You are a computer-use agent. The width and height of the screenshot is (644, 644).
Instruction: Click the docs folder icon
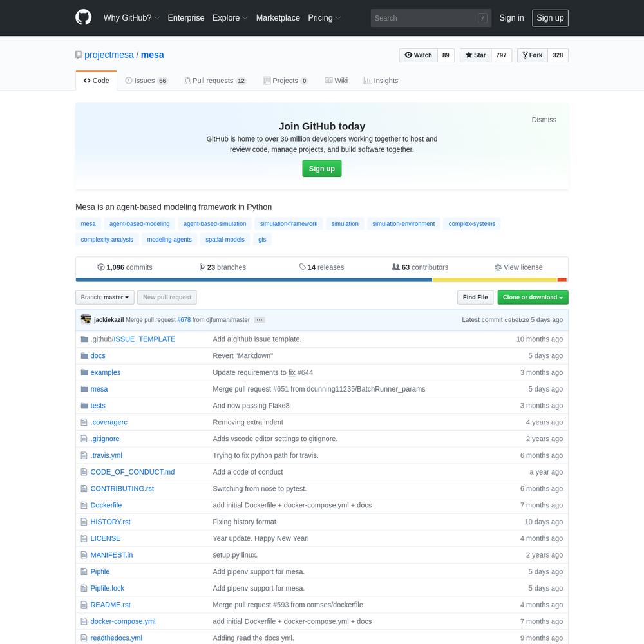(84, 355)
